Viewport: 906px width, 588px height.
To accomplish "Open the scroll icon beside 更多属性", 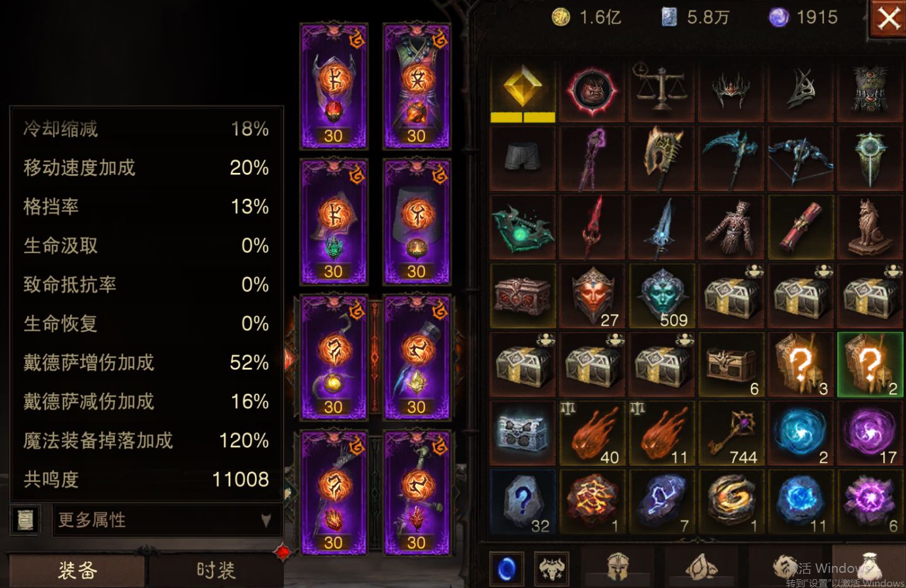I will pyautogui.click(x=25, y=520).
